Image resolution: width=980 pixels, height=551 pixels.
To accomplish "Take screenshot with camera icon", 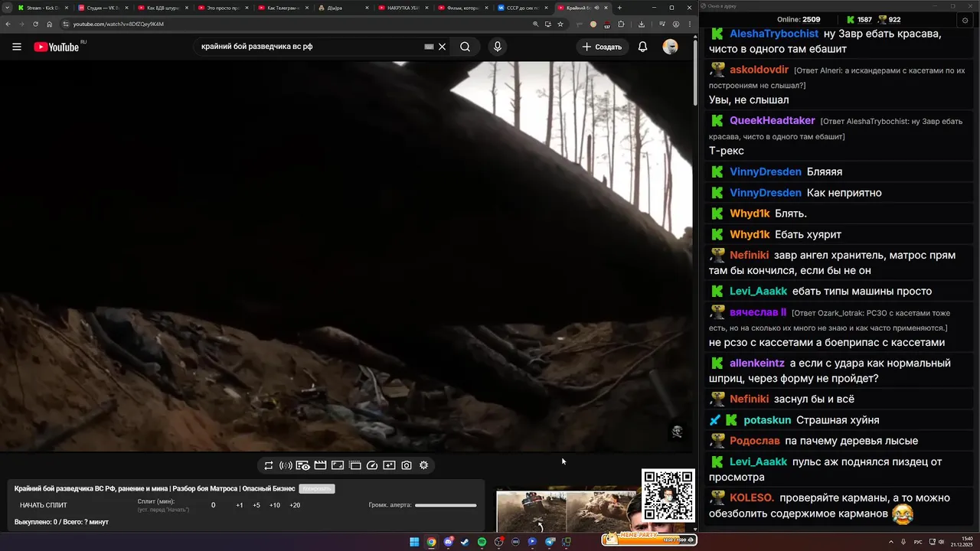I will pos(407,465).
